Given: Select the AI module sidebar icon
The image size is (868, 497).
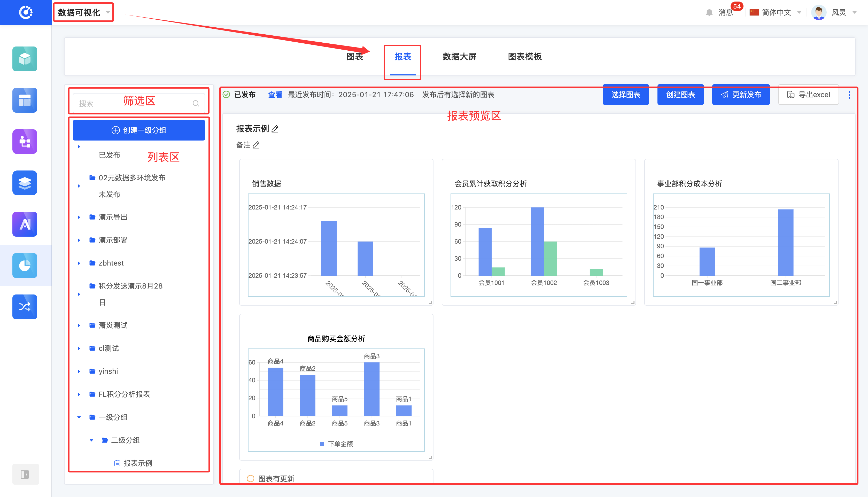Looking at the screenshot, I should click(25, 224).
